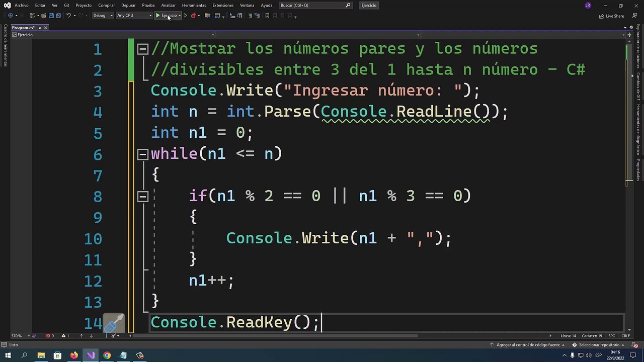Click the screwdriver quick actions icon on line 14
Screen dimensions: 644x362
(114, 323)
